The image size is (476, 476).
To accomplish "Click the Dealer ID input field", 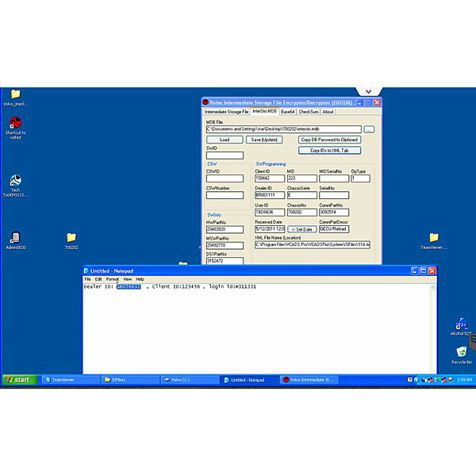I will (x=267, y=195).
